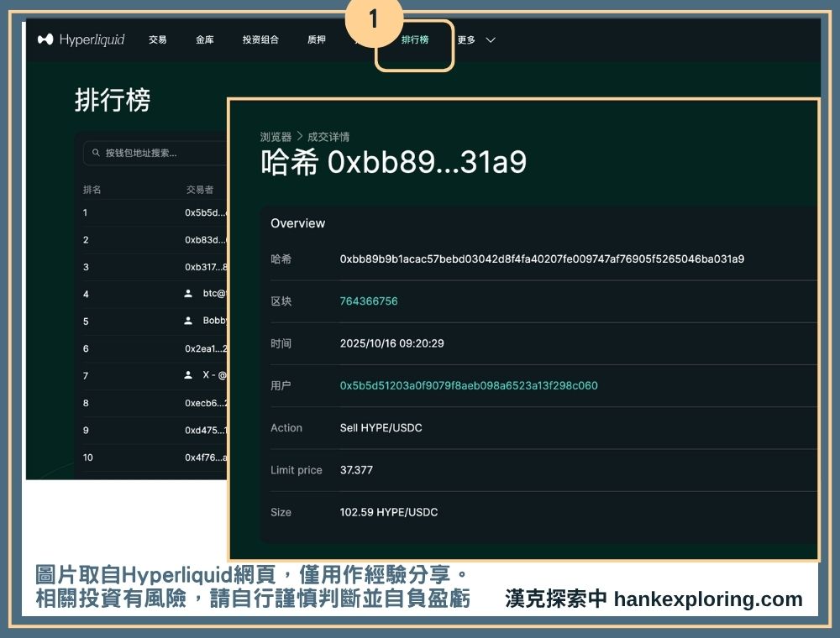This screenshot has height=638, width=840.
Task: Open the 交易 menu item
Action: [x=158, y=39]
